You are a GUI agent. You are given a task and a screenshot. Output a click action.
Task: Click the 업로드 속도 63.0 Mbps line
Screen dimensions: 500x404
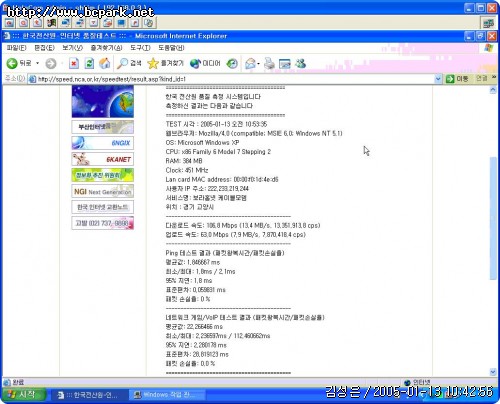[235, 235]
